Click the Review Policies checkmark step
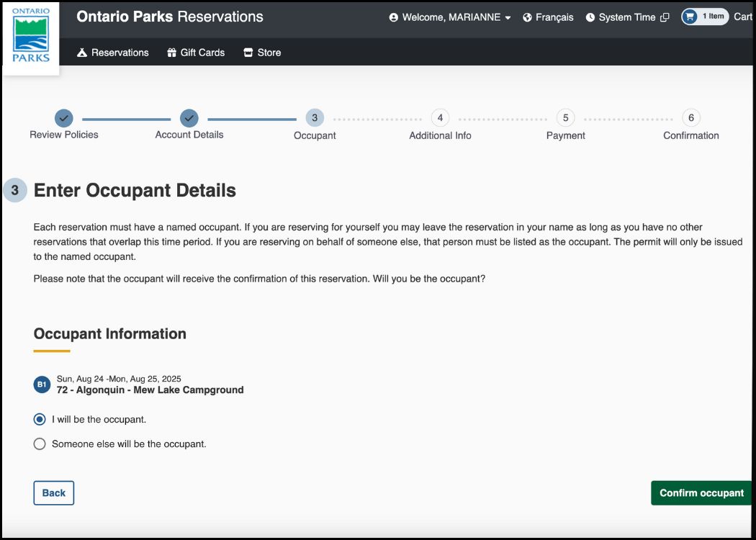 [63, 117]
